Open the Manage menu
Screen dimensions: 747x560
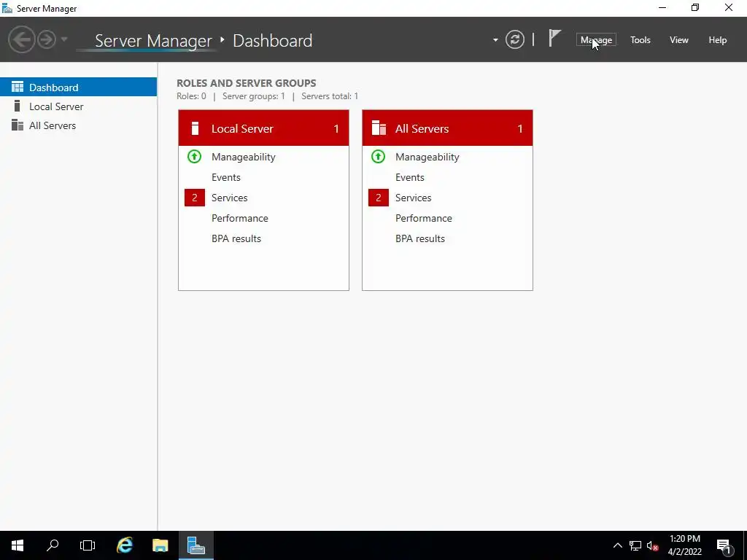[596, 40]
